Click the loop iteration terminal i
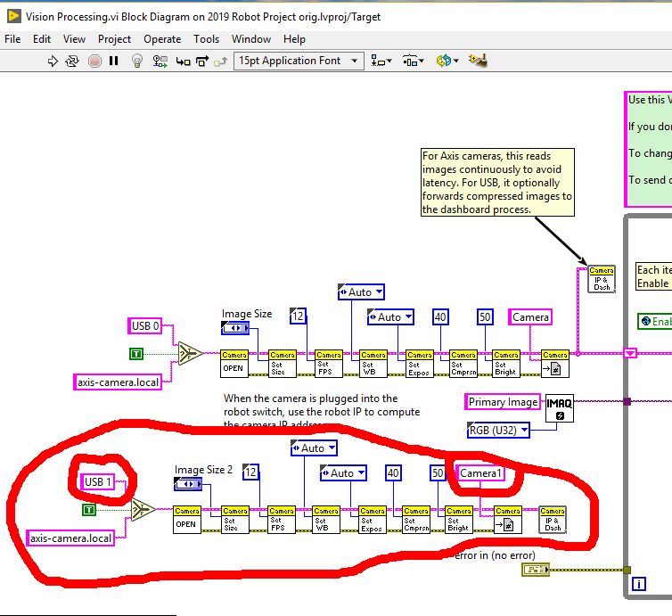672x616 pixels. [x=638, y=583]
